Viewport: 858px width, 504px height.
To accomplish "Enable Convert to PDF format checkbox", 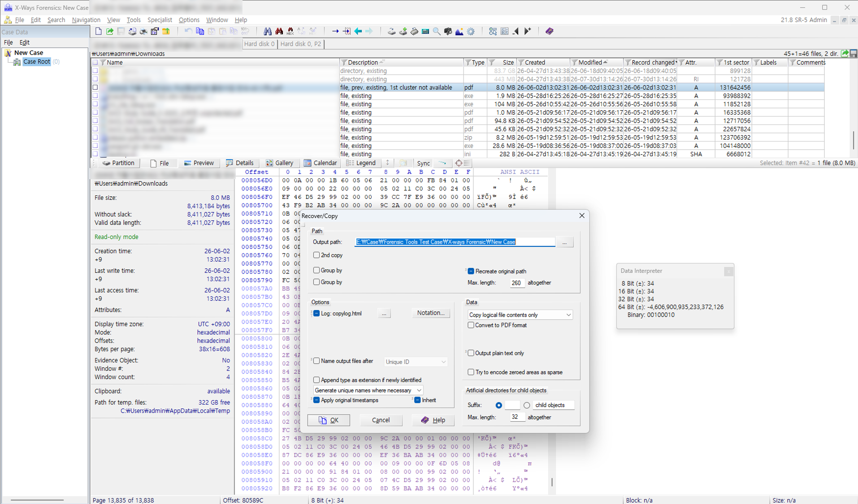I will 471,325.
